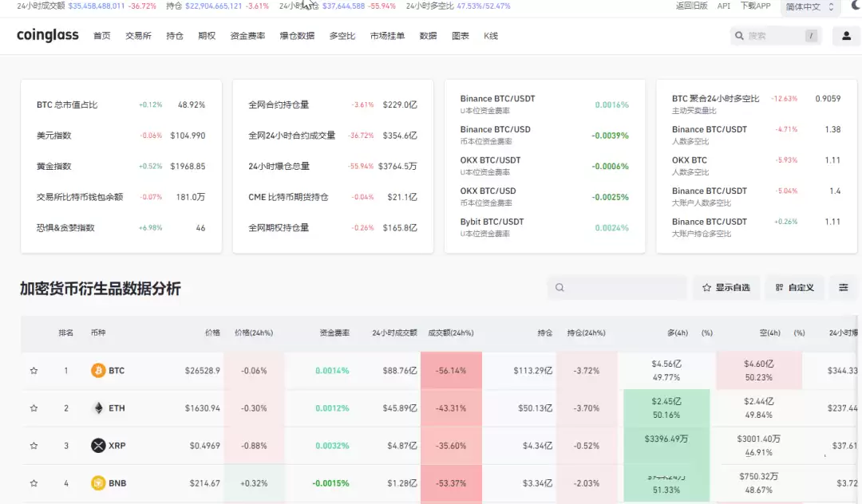This screenshot has height=504, width=862.
Task: Click the BNB coin icon
Action: click(x=97, y=482)
